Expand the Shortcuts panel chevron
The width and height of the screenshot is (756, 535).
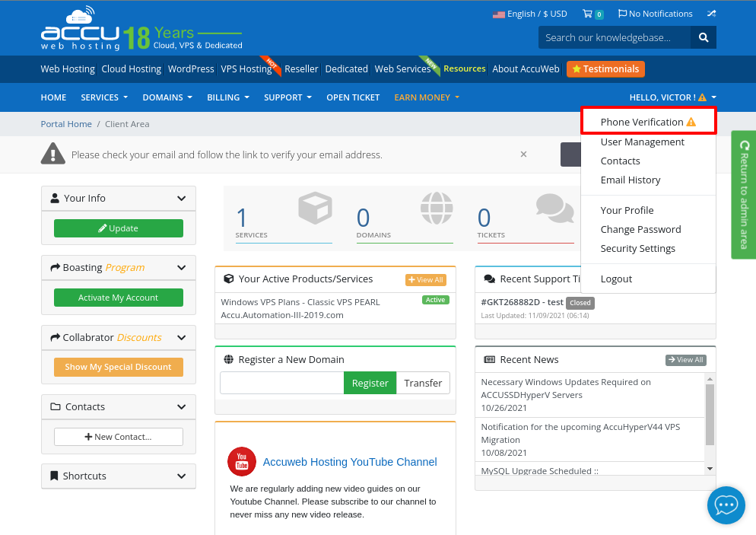(x=181, y=476)
